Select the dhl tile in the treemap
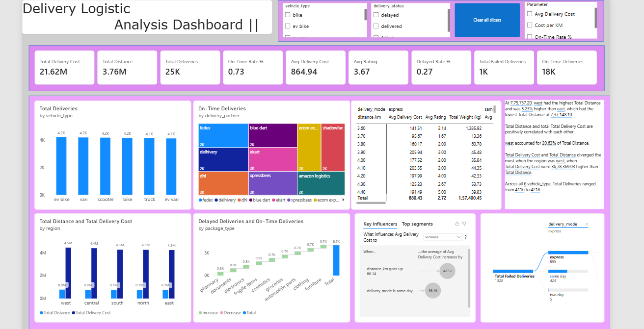 coord(223,183)
